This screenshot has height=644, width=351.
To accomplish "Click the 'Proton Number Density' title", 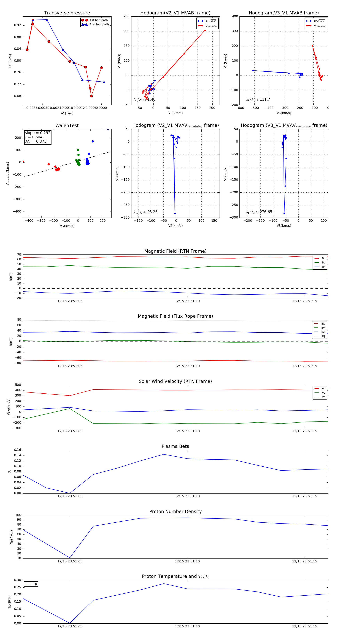I will (175, 511).
